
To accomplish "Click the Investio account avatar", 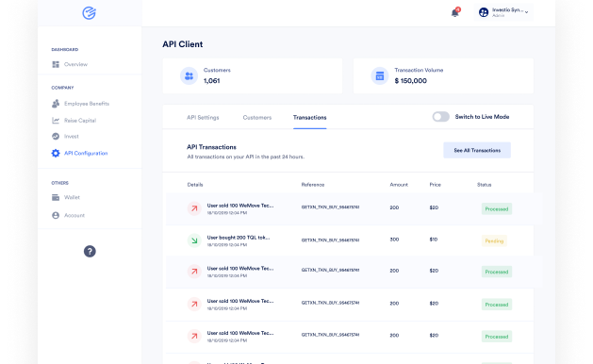I will 484,12.
